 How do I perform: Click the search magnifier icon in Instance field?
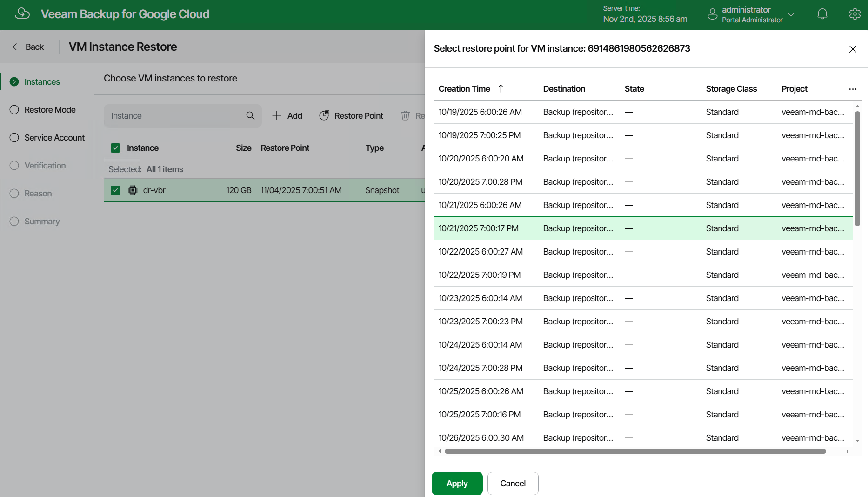point(250,115)
